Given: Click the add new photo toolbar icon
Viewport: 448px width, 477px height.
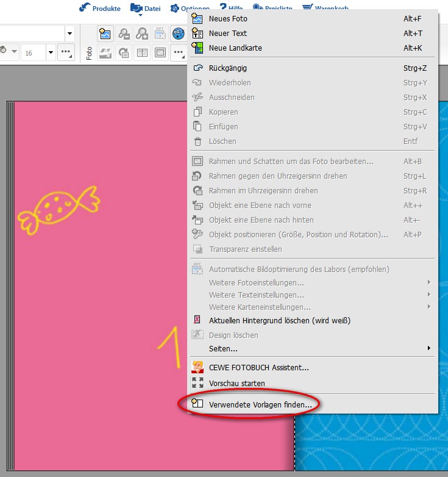Looking at the screenshot, I should (x=105, y=34).
